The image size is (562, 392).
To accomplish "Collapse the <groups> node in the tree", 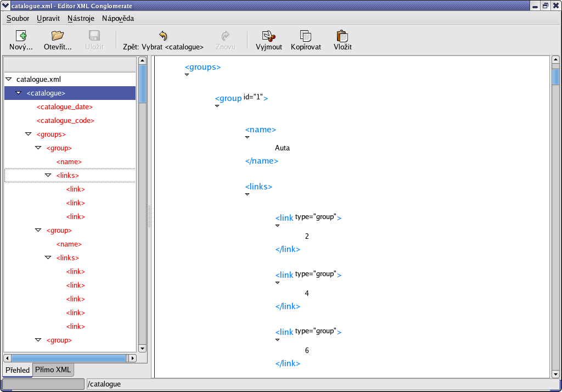I will pos(28,134).
